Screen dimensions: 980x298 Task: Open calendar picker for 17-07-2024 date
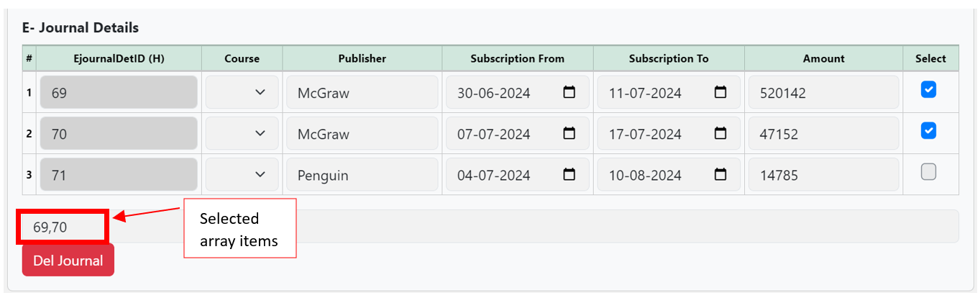pyautogui.click(x=720, y=133)
